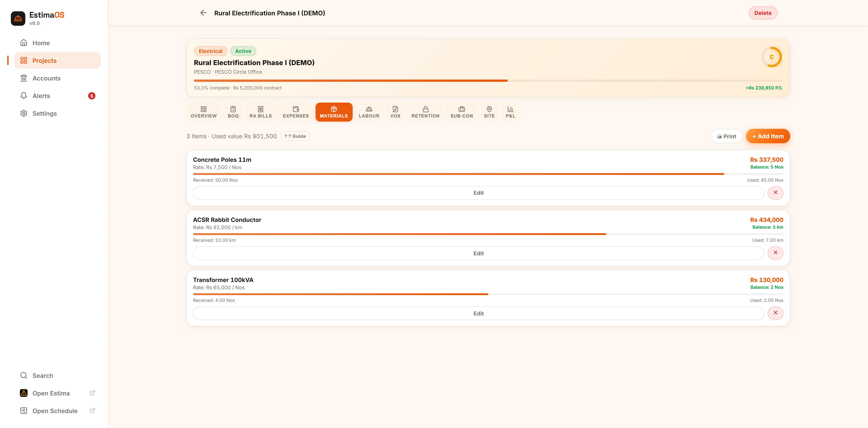868x428 pixels.
Task: Click the Rs 337,500 amount
Action: 767,160
